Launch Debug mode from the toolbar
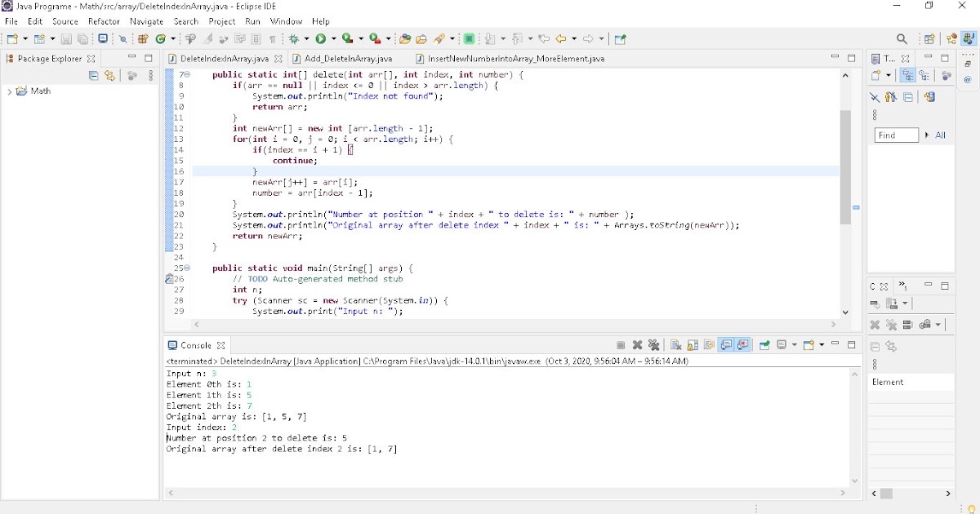The width and height of the screenshot is (980, 514). (x=295, y=38)
